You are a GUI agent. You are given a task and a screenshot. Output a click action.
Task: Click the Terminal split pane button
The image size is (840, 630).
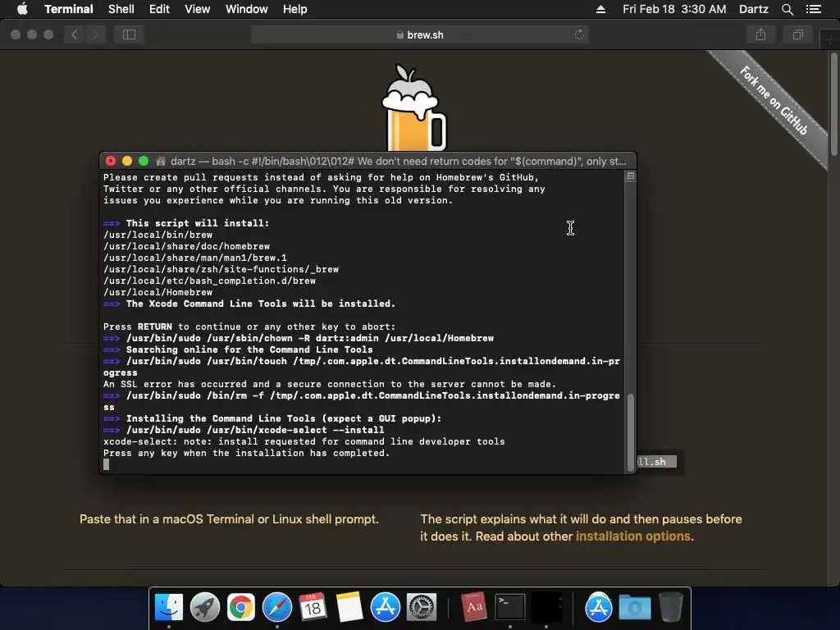(631, 176)
